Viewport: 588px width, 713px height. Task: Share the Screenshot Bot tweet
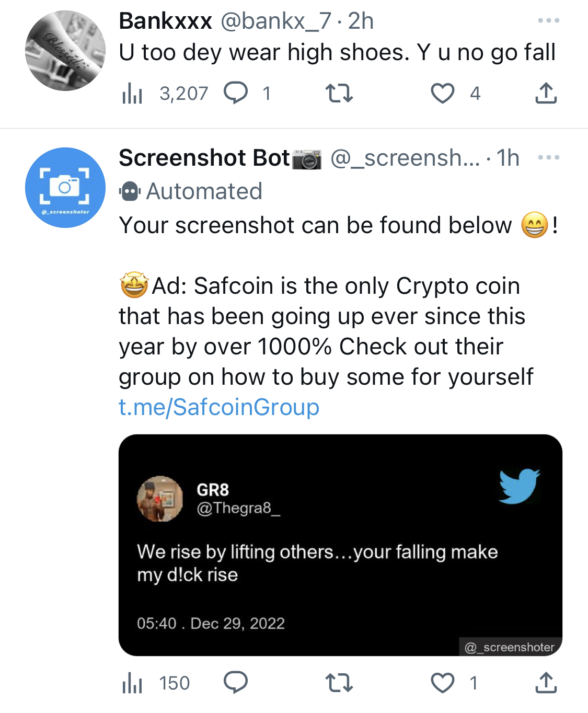[x=546, y=683]
